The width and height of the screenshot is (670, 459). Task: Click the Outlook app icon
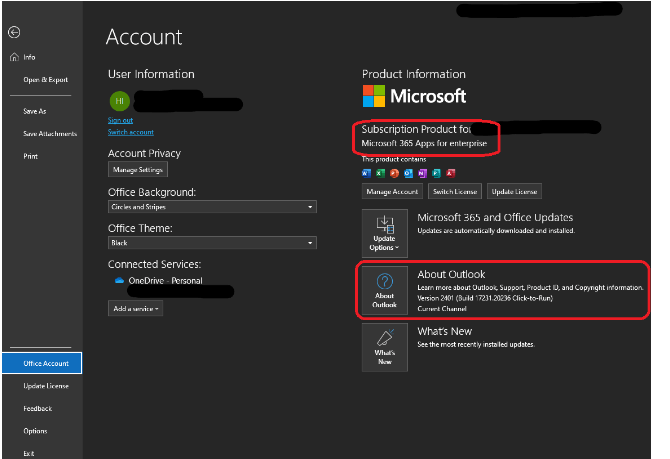point(408,173)
